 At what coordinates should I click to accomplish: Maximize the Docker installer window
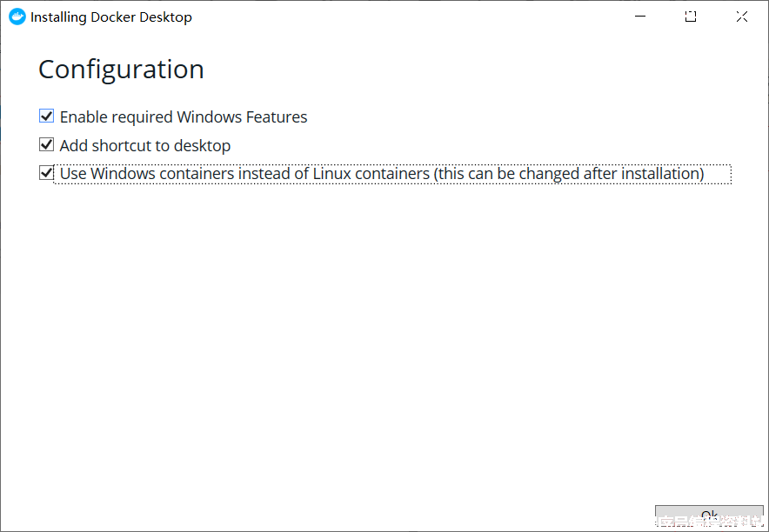691,17
